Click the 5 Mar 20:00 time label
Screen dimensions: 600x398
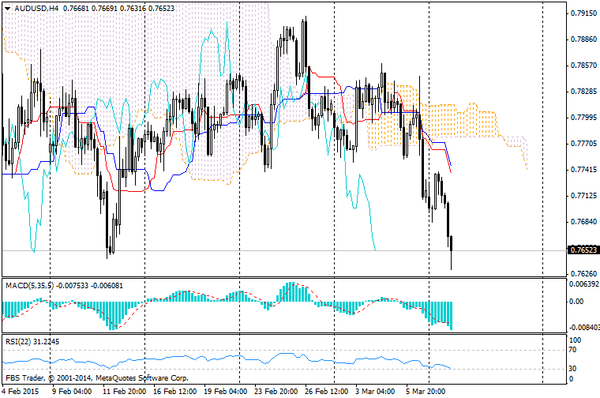[426, 391]
